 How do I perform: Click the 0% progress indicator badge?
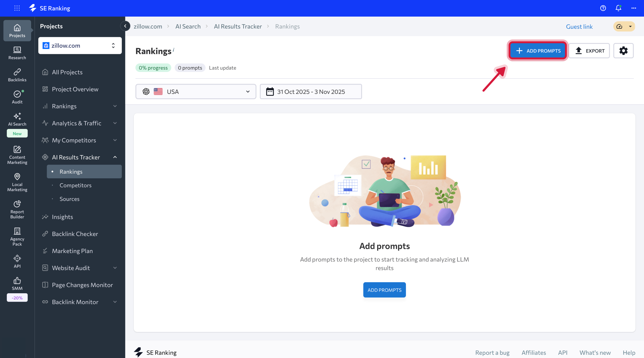coord(153,68)
